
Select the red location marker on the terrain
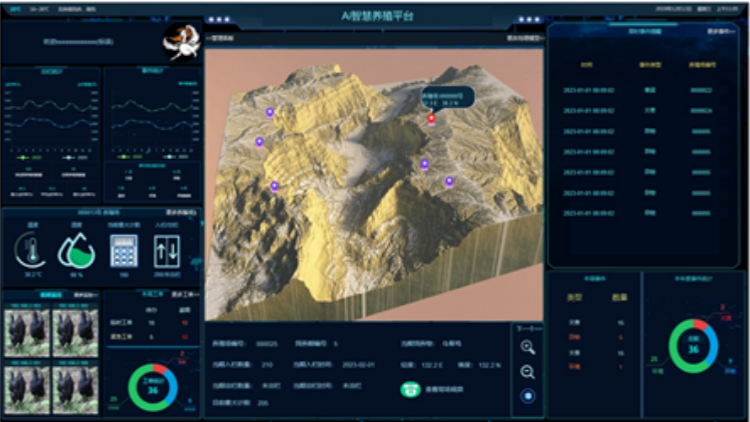(x=431, y=118)
